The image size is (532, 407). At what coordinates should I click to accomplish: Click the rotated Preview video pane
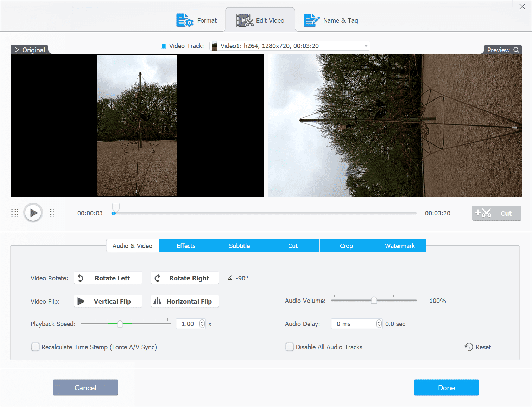tap(395, 125)
